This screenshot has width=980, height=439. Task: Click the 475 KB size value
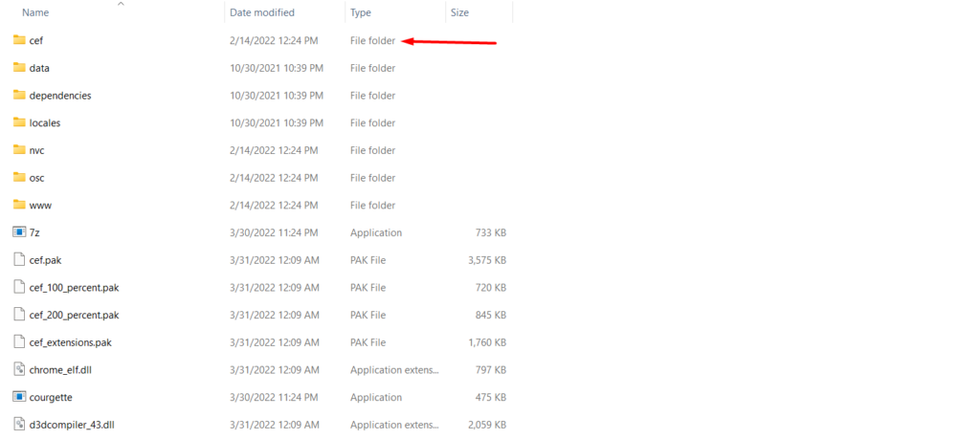(491, 397)
